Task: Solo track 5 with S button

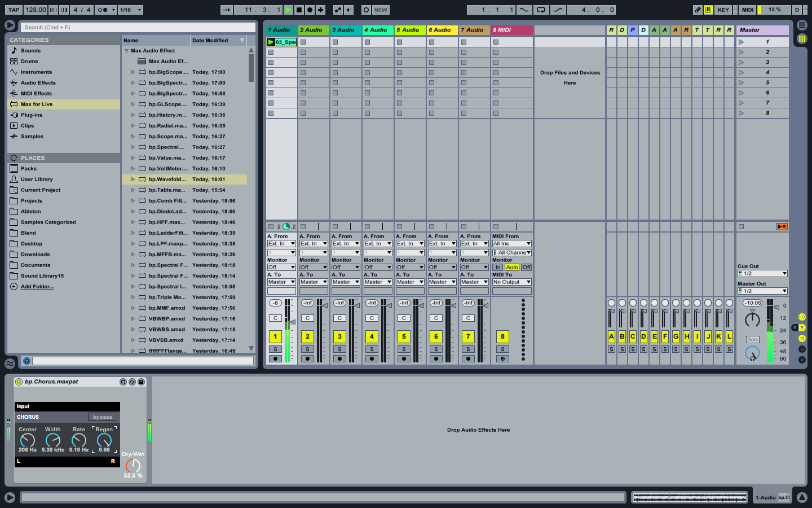Action: pos(404,349)
